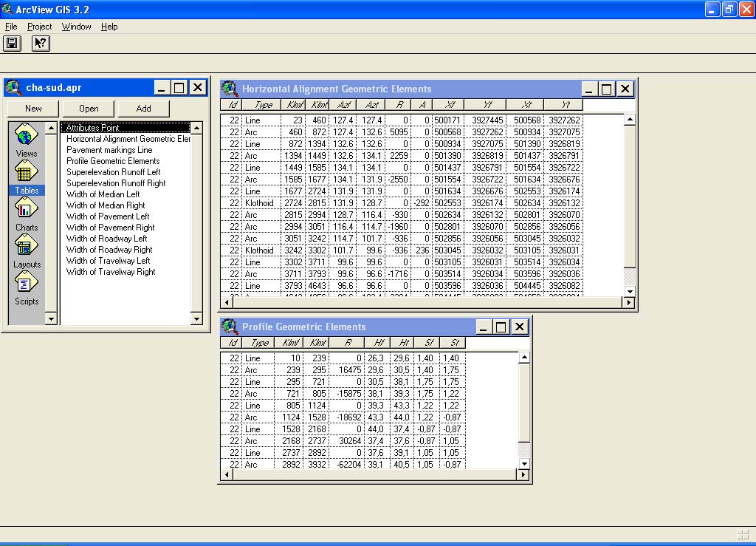
Task: Click R column header in Profile Geometric table
Action: (346, 343)
